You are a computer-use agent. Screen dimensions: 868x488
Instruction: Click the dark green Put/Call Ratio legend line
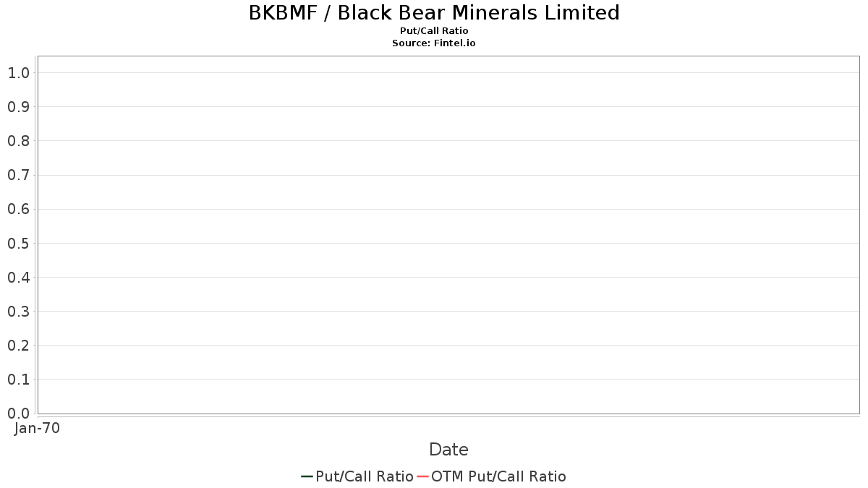pyautogui.click(x=307, y=476)
